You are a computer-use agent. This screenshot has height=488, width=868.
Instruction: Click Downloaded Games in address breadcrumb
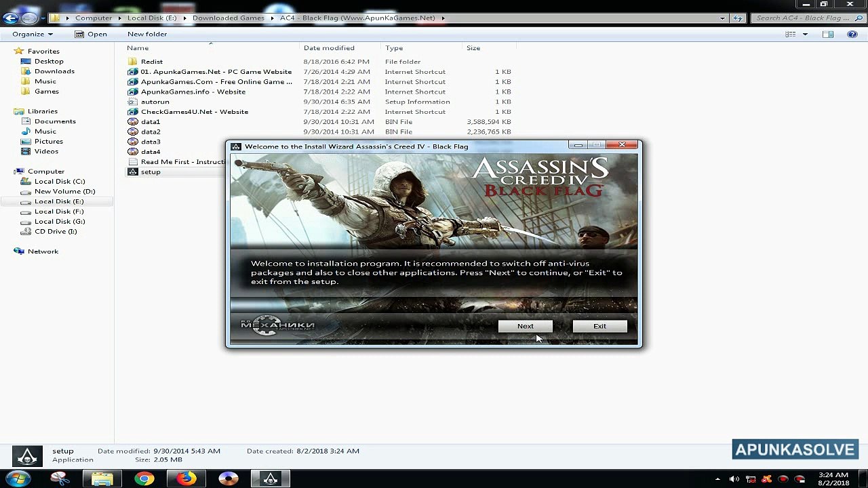tap(229, 18)
